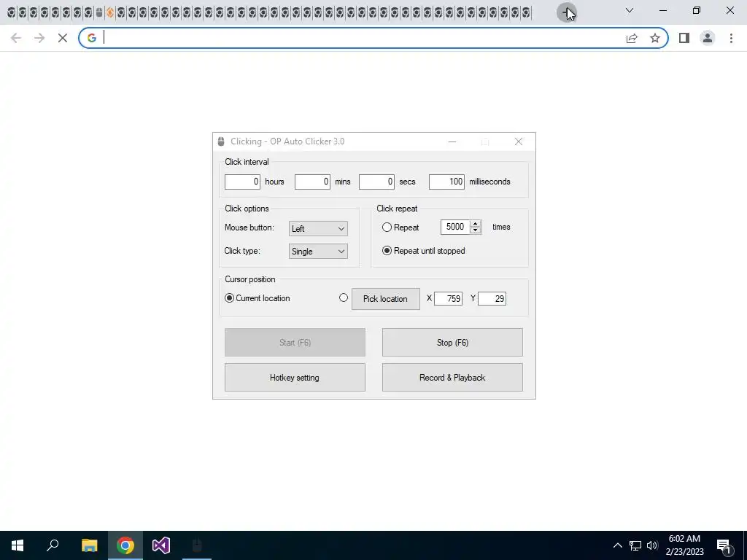Click the Pick location button

coord(385,299)
